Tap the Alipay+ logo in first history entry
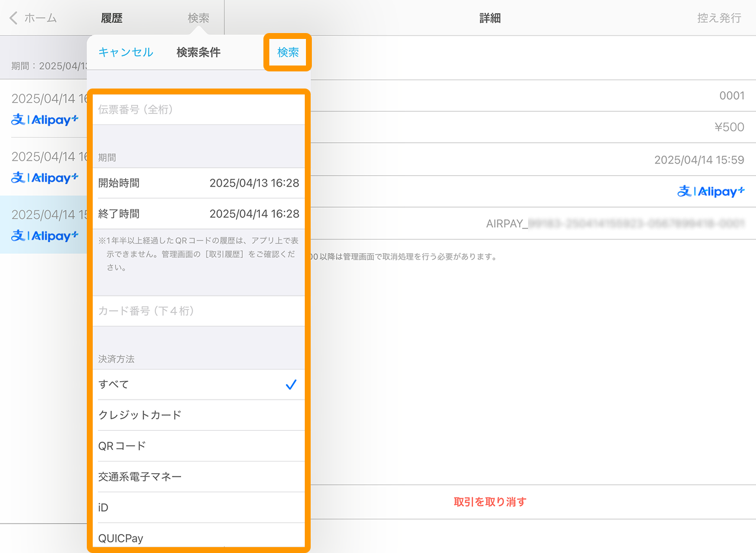 [45, 120]
